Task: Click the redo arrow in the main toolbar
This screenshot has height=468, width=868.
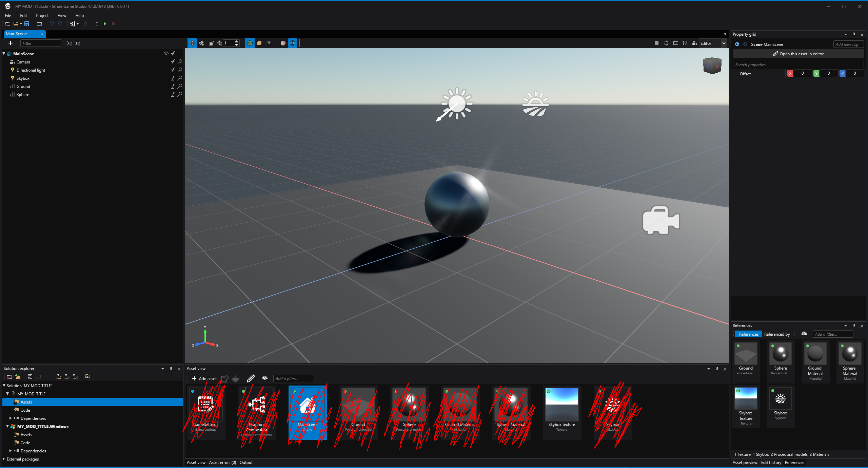Action: tap(60, 24)
